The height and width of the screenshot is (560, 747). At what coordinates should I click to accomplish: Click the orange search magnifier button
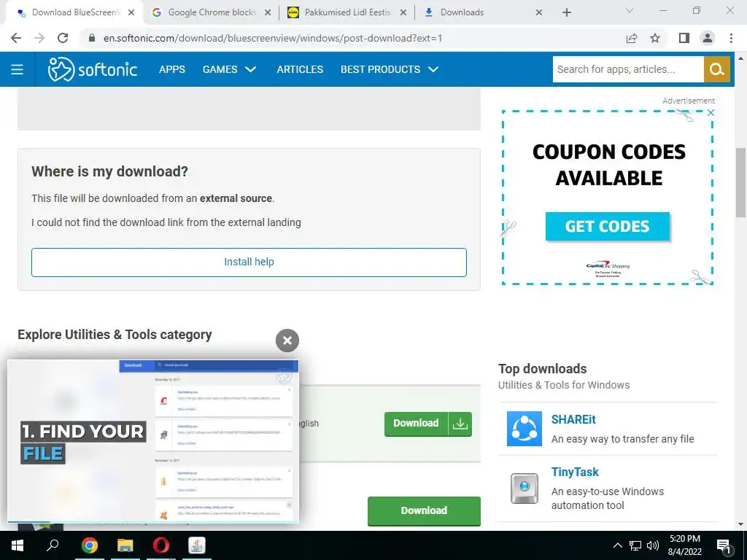[x=716, y=69]
